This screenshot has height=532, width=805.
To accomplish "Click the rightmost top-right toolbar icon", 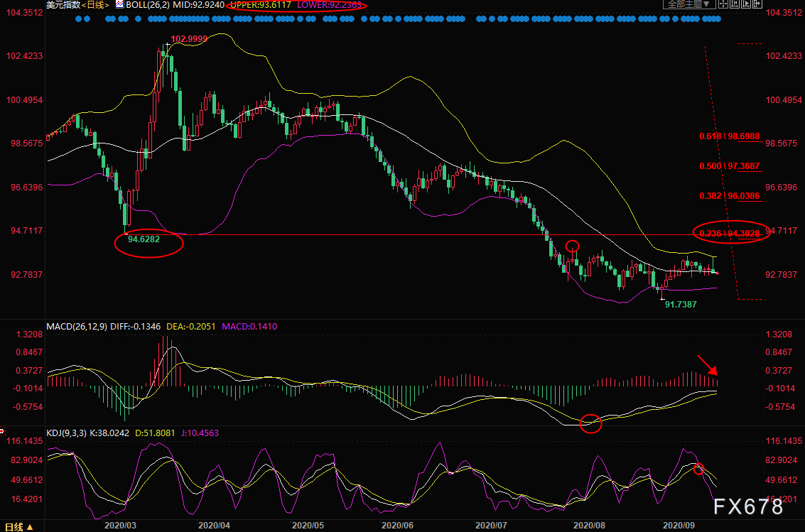I will [756, 4].
